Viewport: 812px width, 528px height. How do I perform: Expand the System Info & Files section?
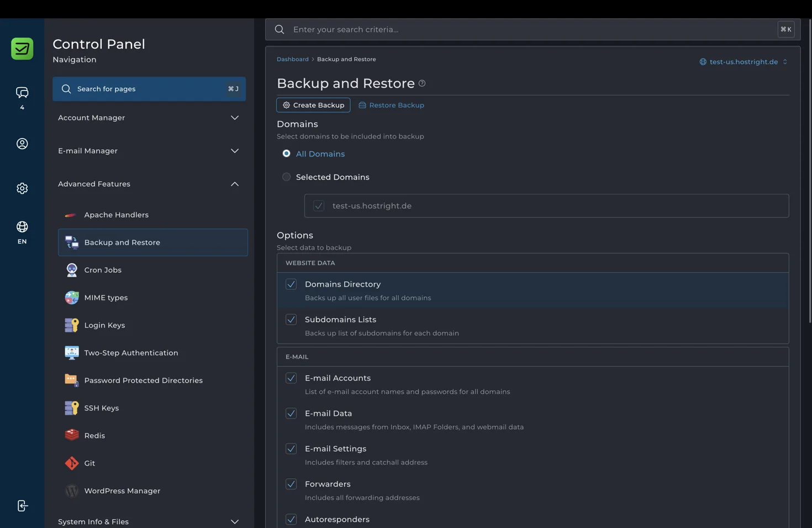(x=149, y=521)
